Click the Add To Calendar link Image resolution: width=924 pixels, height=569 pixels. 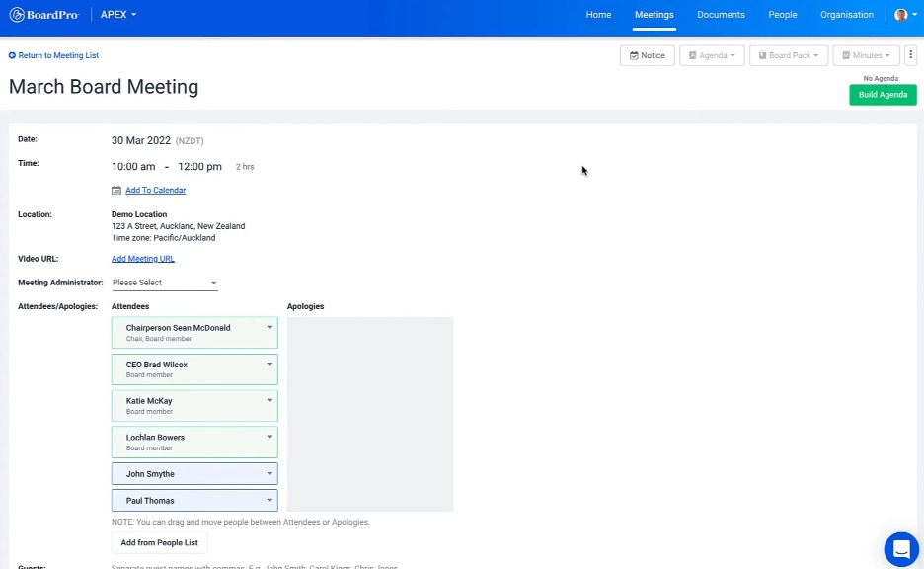click(x=156, y=190)
